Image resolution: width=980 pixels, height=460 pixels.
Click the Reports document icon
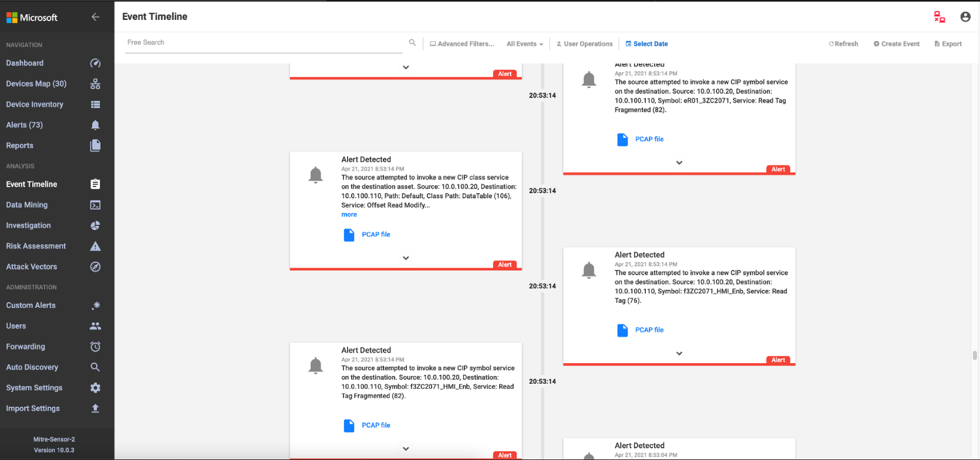[x=95, y=146]
